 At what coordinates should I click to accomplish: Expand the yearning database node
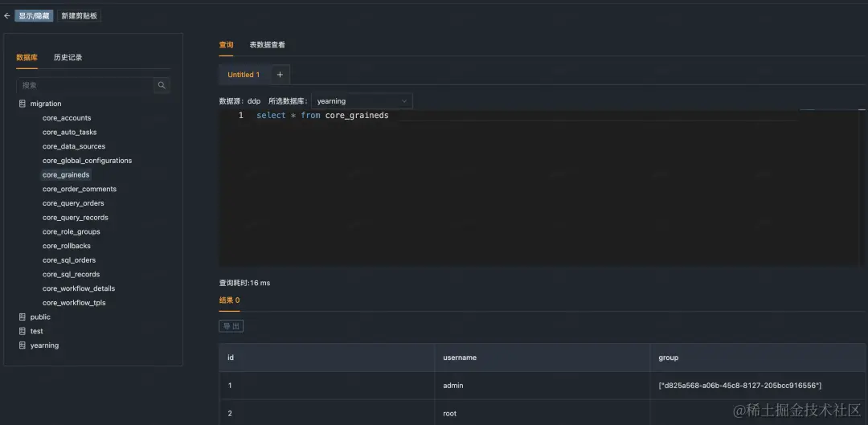coord(44,345)
